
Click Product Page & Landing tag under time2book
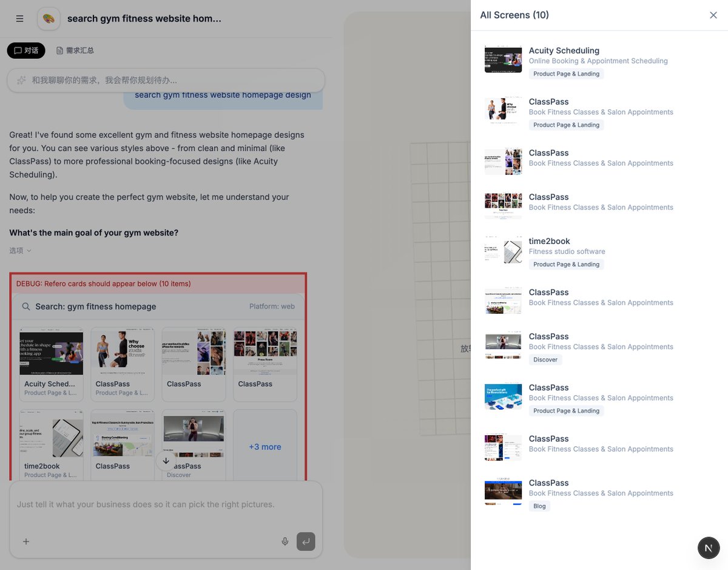(566, 264)
